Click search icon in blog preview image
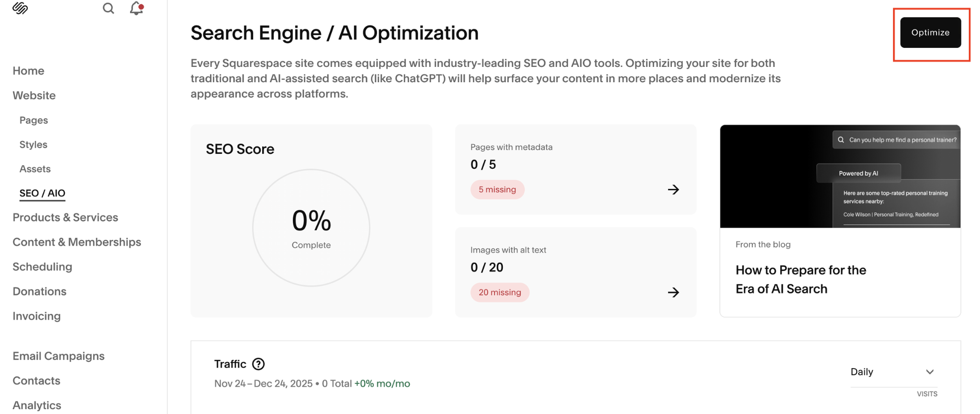980x414 pixels. [841, 140]
